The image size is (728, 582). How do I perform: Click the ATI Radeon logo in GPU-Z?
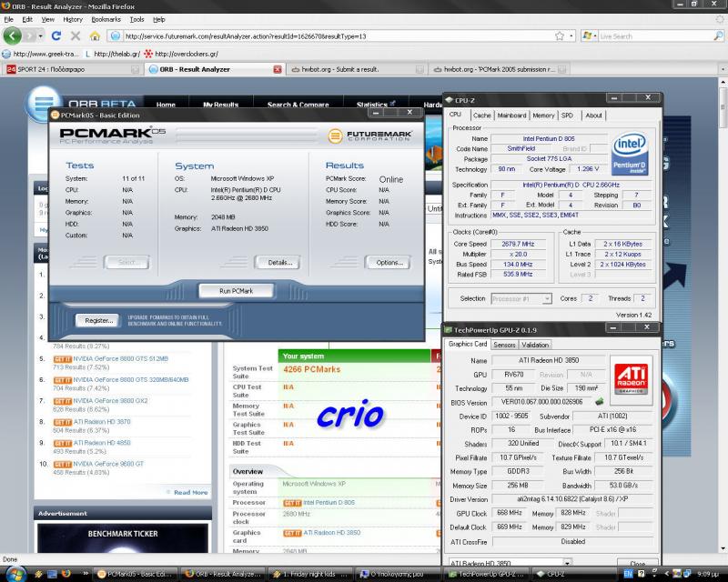coord(631,379)
